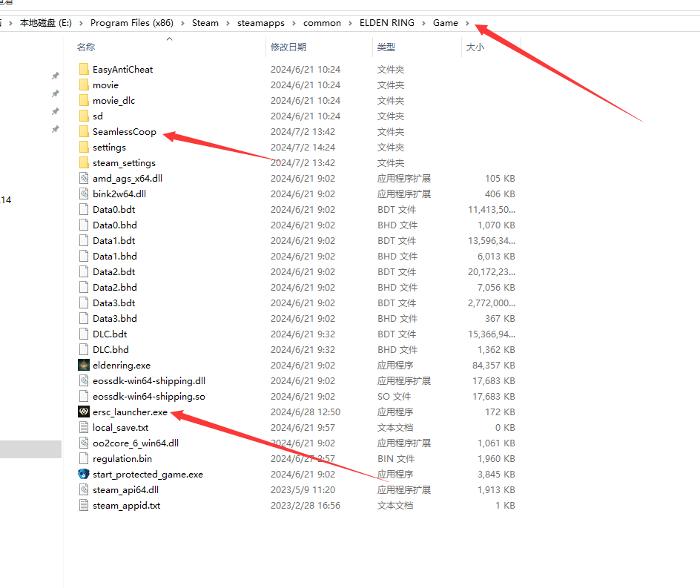Image resolution: width=700 pixels, height=588 pixels.
Task: Expand the chevron before 本地磁盘 (E:)
Action: point(10,23)
